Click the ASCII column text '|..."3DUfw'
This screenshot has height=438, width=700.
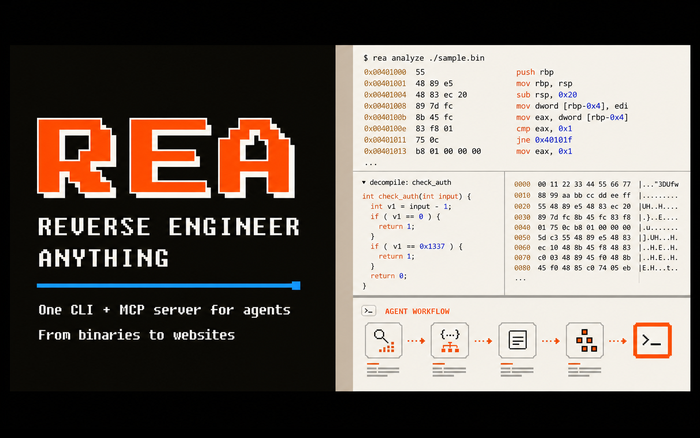[x=659, y=184]
